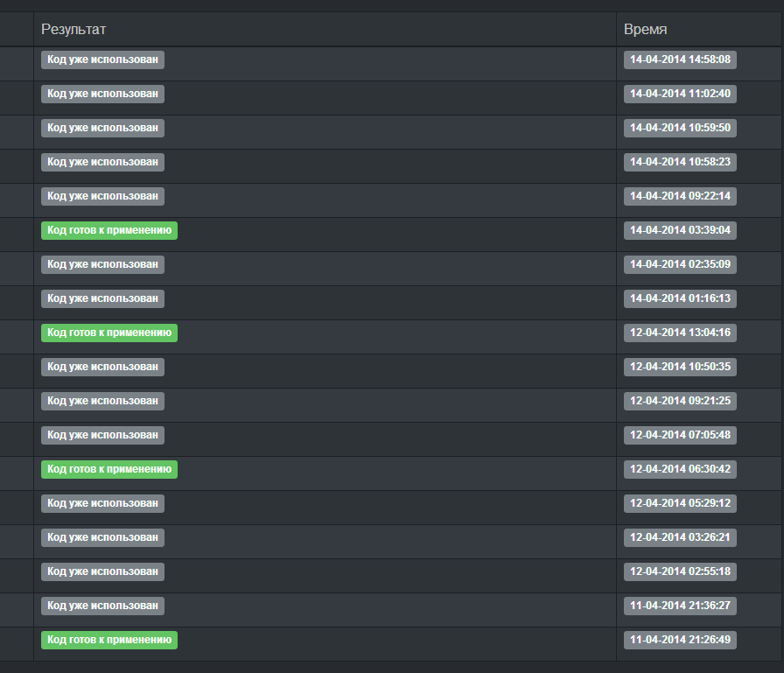Click 'Код уже использован' in 01:16:13 row

click(x=102, y=298)
